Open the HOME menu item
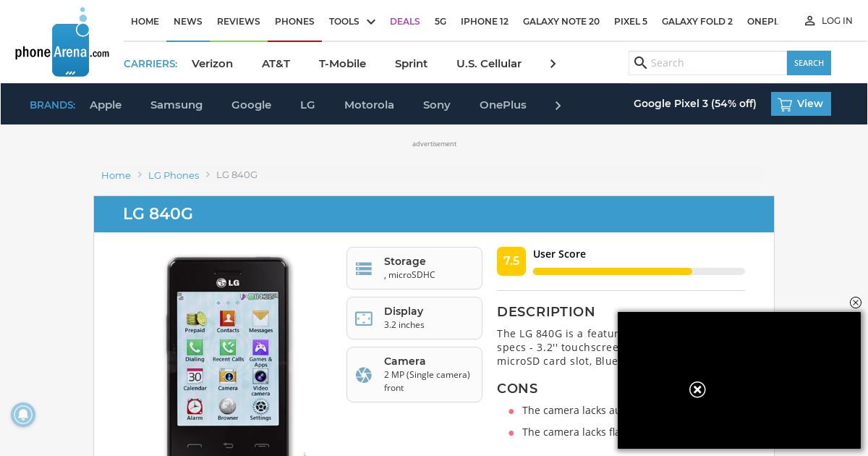Image resolution: width=868 pixels, height=456 pixels. 145,21
